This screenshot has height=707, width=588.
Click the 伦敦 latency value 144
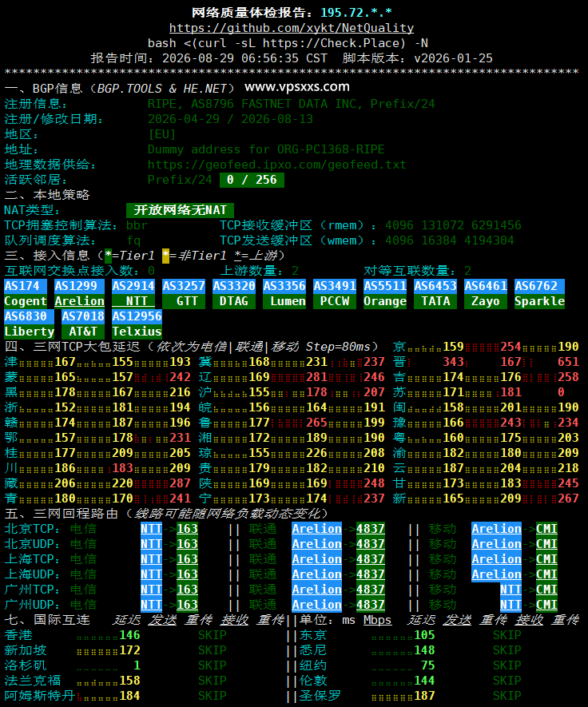424,681
